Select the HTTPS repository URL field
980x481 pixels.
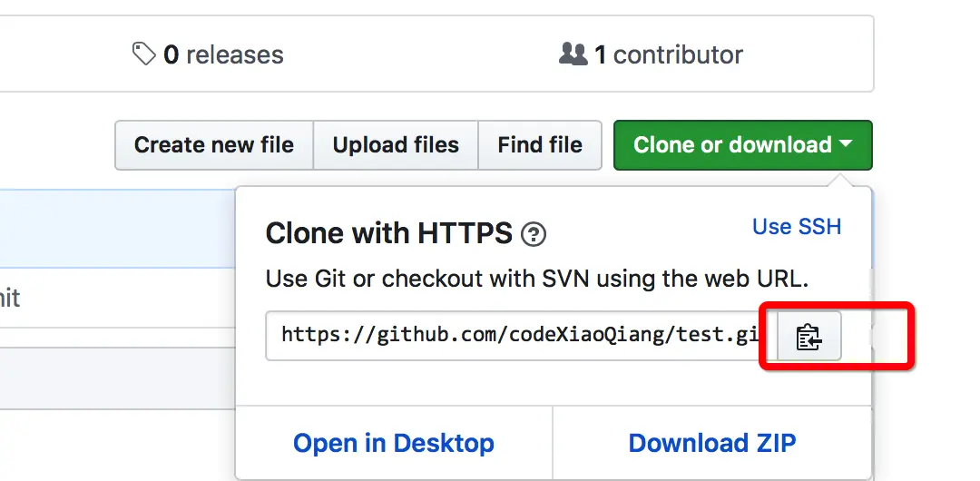(x=517, y=335)
